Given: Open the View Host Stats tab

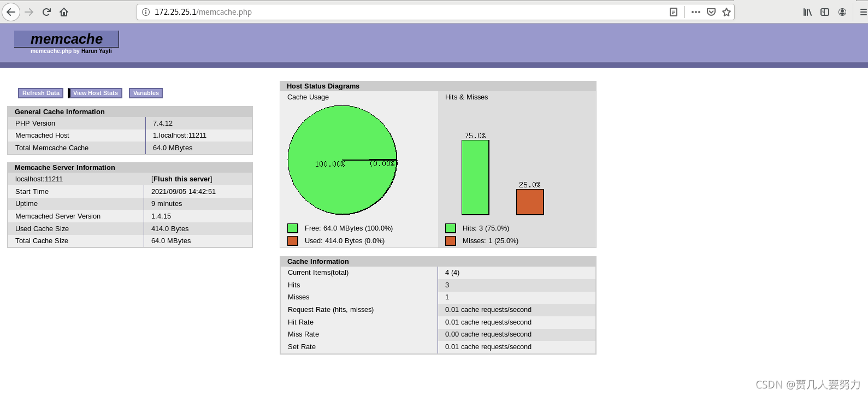Looking at the screenshot, I should click(95, 93).
